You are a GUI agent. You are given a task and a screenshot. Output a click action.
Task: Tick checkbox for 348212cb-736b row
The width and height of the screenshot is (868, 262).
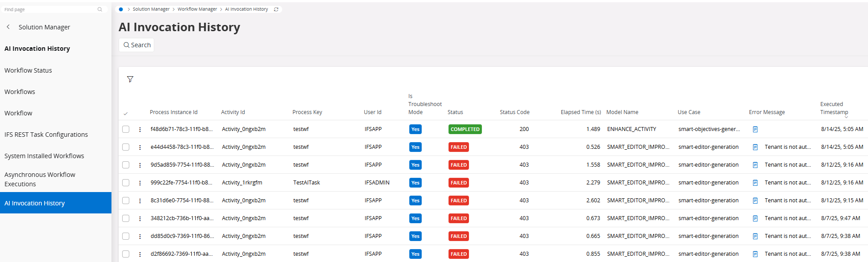point(126,218)
